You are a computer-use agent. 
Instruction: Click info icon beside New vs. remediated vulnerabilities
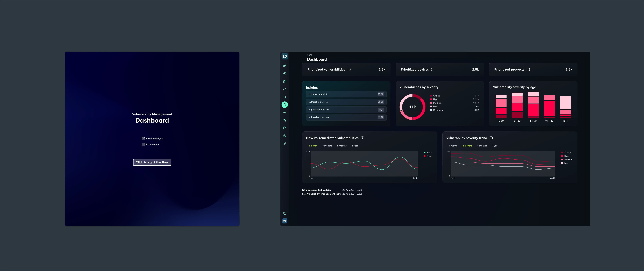tap(362, 138)
